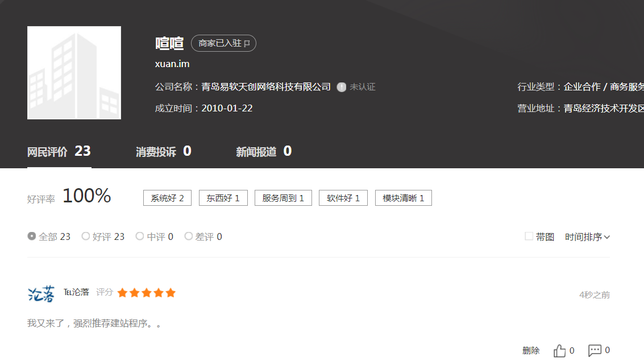The width and height of the screenshot is (644, 361).
Task: Expand the 时间排序 sort dropdown
Action: coord(587,237)
